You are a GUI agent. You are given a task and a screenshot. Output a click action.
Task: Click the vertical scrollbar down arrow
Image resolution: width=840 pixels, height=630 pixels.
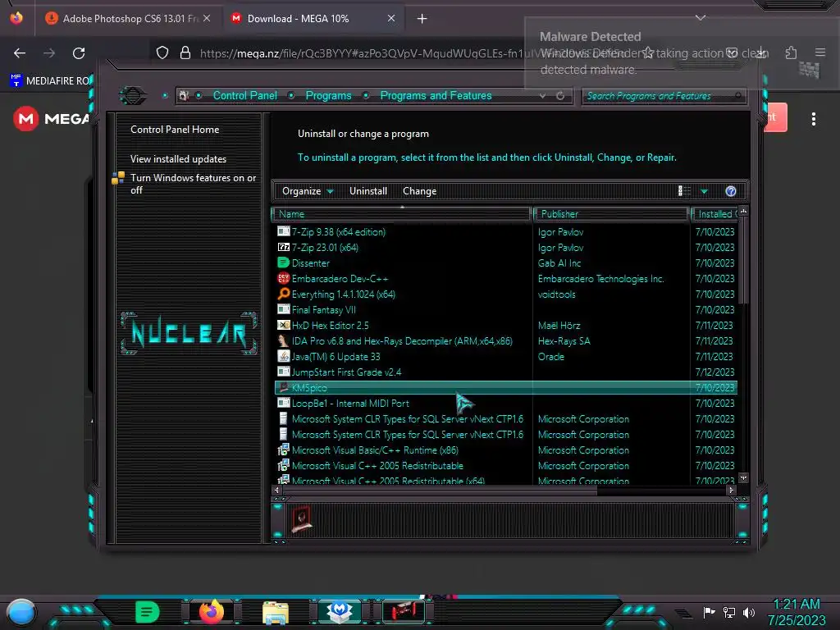point(743,477)
